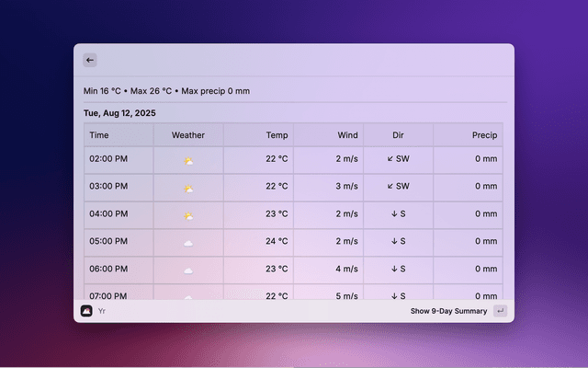Click the back arrow button
Viewport: 588px width, 368px height.
coord(90,60)
